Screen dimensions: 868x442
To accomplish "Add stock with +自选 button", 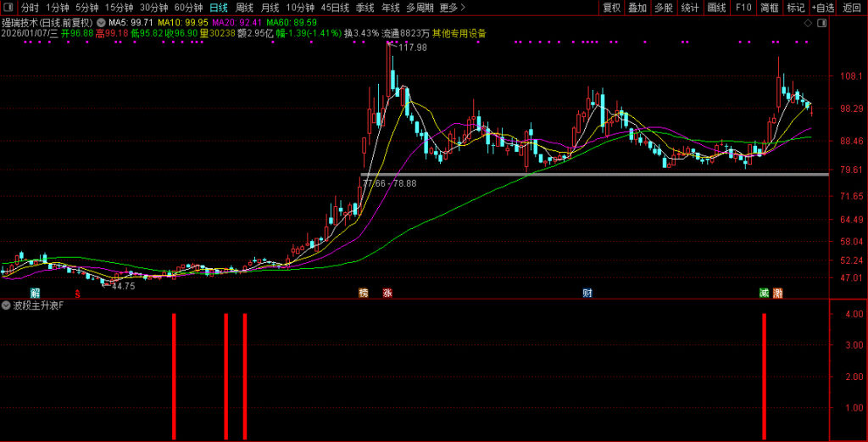I will pos(822,8).
